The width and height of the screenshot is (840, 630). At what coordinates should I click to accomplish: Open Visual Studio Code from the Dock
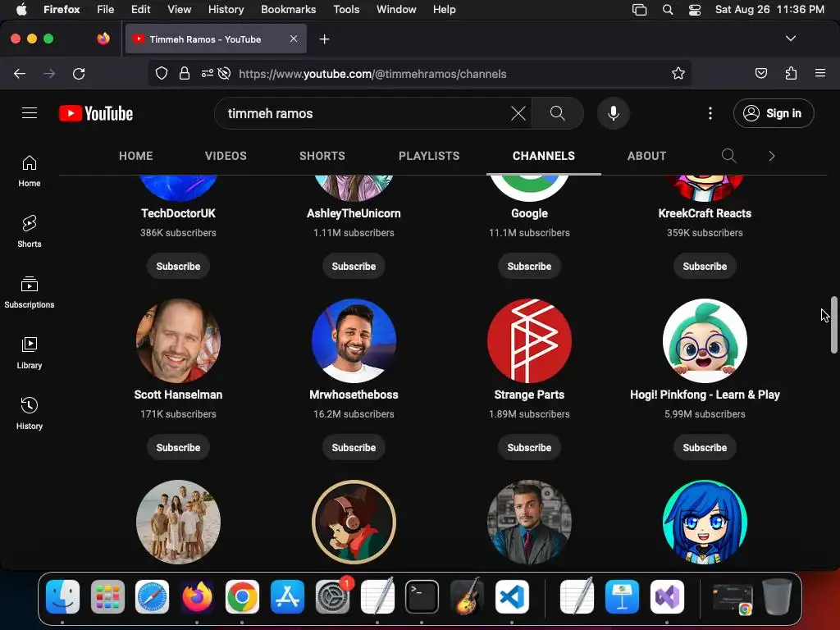coord(512,596)
